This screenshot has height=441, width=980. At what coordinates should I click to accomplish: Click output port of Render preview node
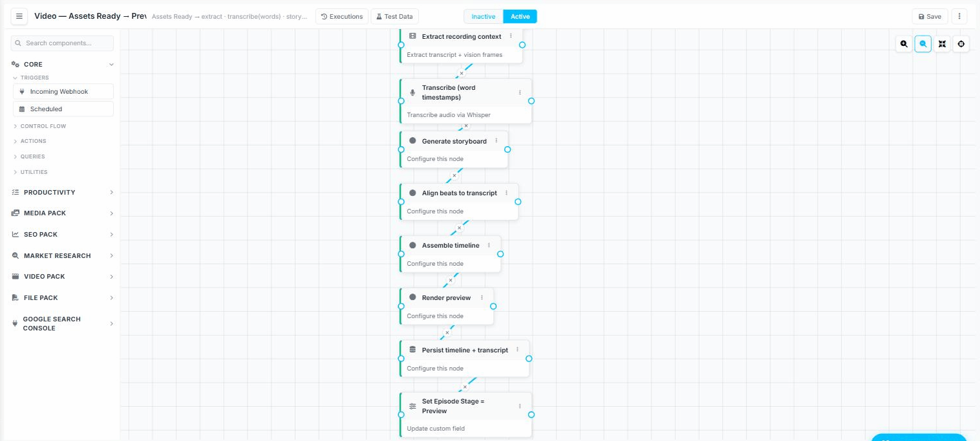[x=493, y=307]
